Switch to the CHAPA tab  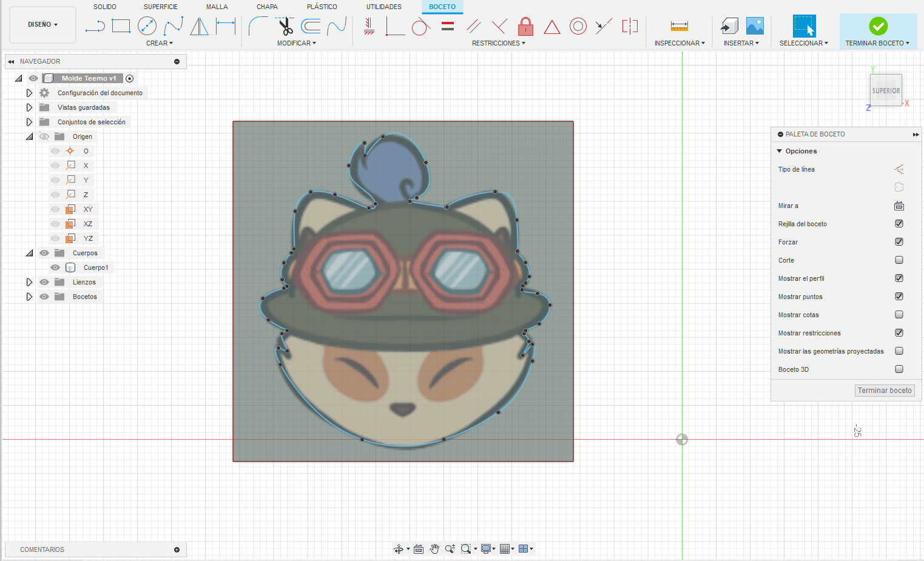point(267,7)
